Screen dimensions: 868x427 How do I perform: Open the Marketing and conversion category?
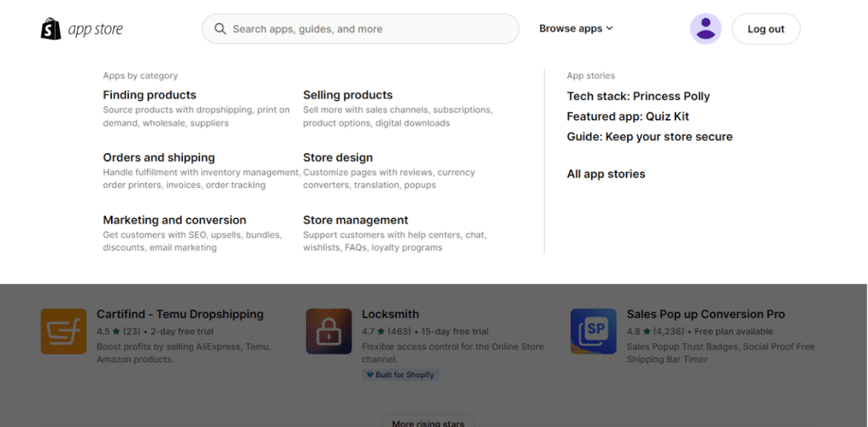click(174, 220)
